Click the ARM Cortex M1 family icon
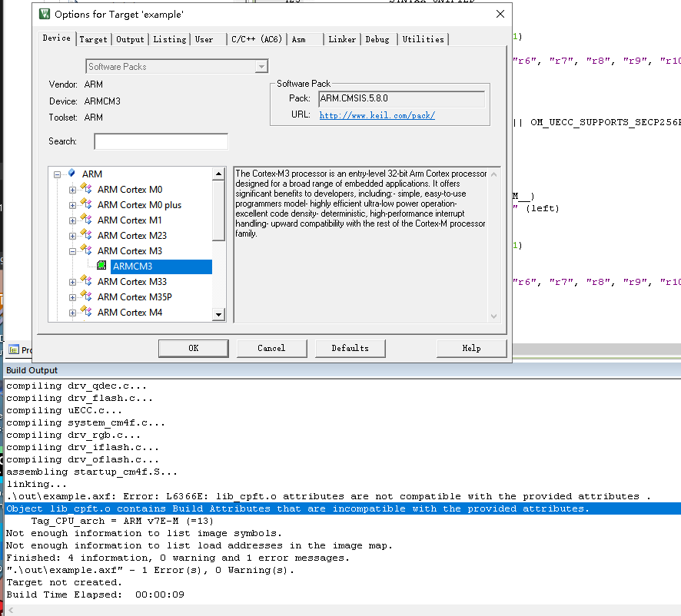Screen dimensions: 681x616 [86, 219]
